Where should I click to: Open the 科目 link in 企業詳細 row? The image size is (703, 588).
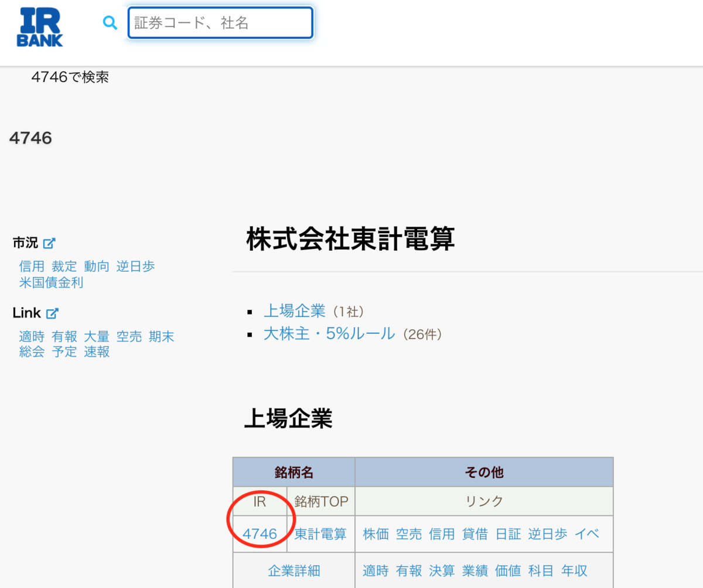541,571
